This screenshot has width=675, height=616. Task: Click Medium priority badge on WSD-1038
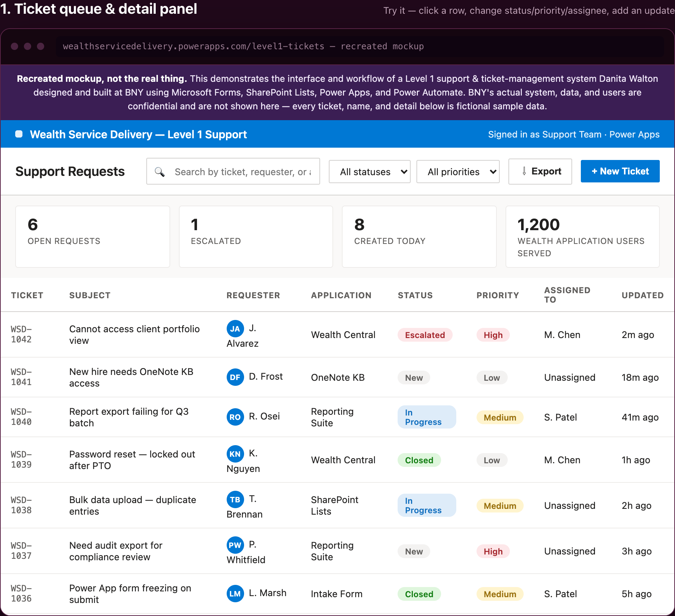click(x=500, y=506)
